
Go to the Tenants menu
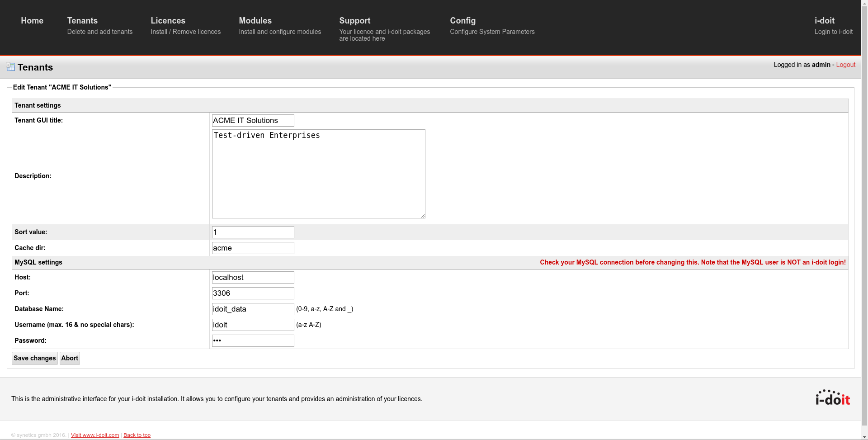tap(100, 26)
